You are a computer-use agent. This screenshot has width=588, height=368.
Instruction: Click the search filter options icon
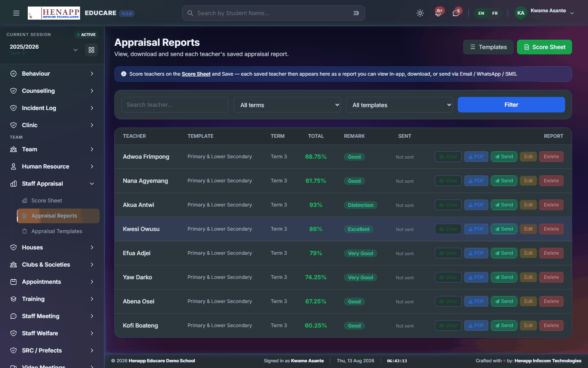356,13
